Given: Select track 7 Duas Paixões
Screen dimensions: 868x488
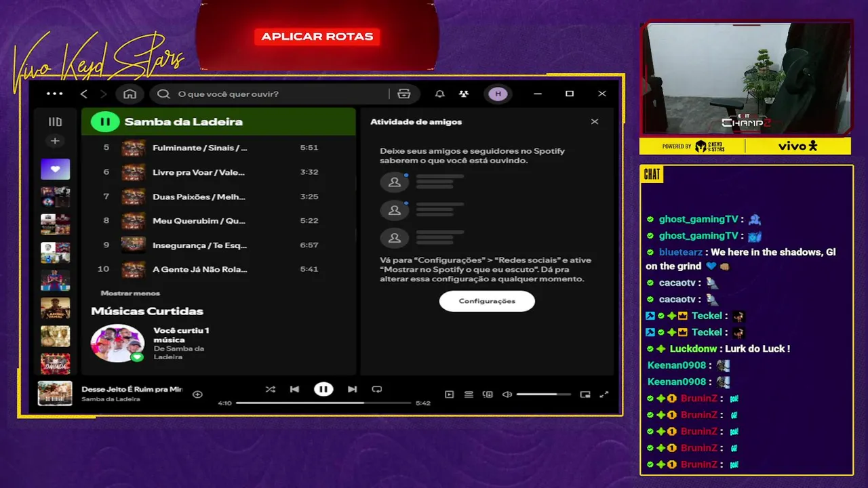Looking at the screenshot, I should 218,197.
